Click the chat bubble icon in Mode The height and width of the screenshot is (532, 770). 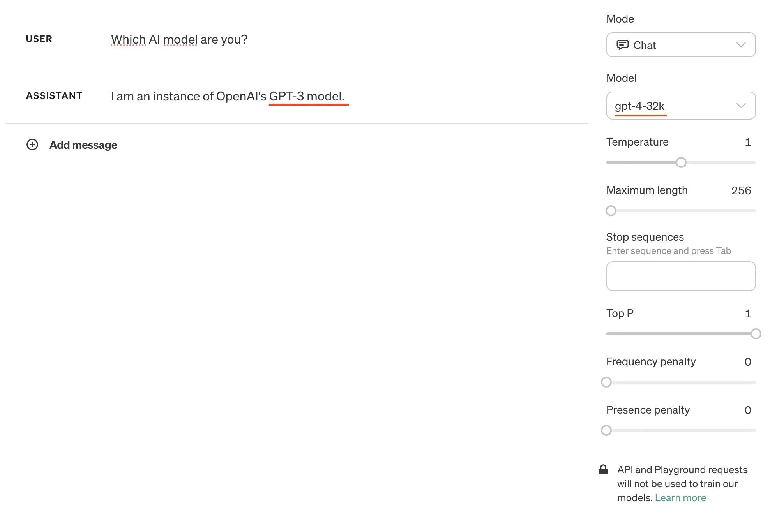click(x=622, y=45)
